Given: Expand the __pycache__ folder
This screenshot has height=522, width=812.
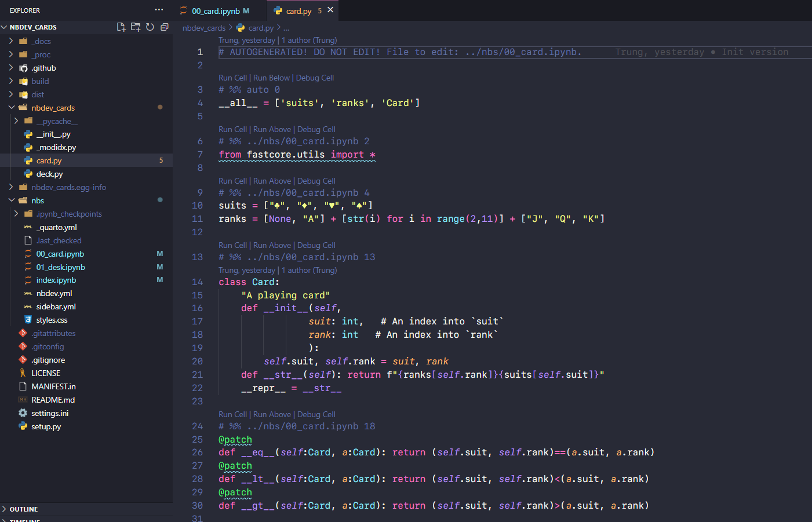Looking at the screenshot, I should coord(16,121).
